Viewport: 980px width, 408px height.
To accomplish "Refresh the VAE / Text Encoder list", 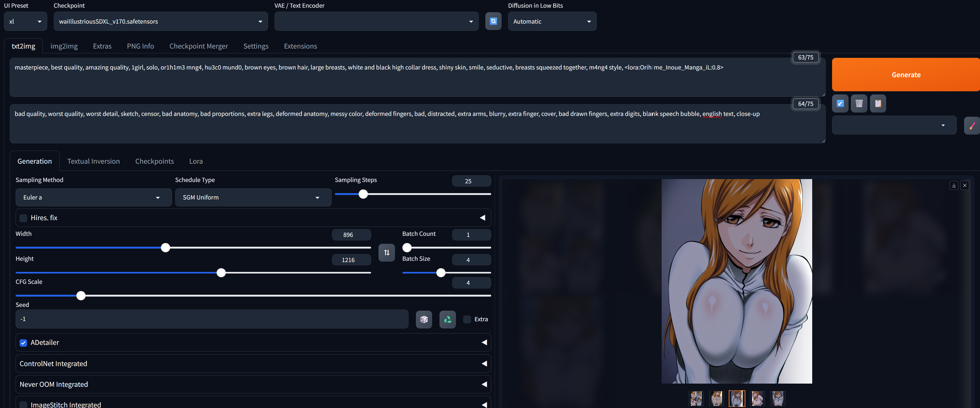I will coord(493,21).
